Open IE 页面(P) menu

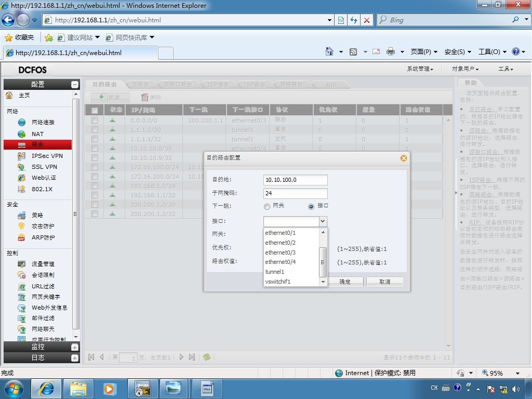pos(424,51)
